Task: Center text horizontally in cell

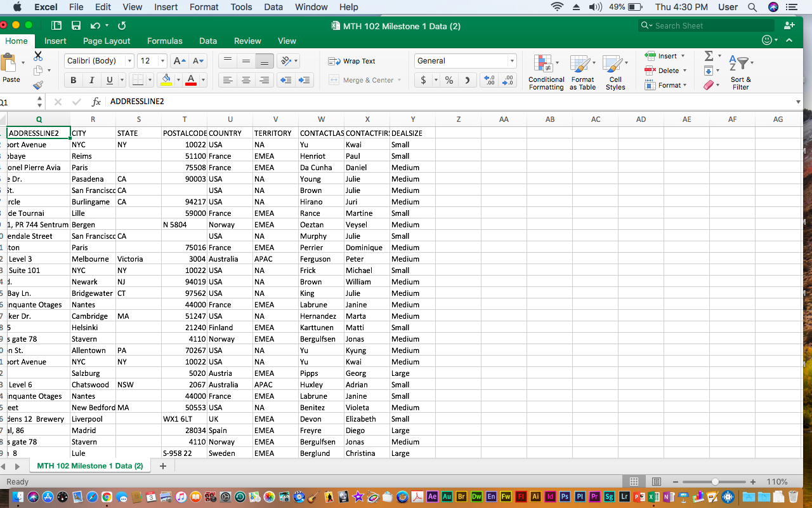Action: (x=246, y=80)
